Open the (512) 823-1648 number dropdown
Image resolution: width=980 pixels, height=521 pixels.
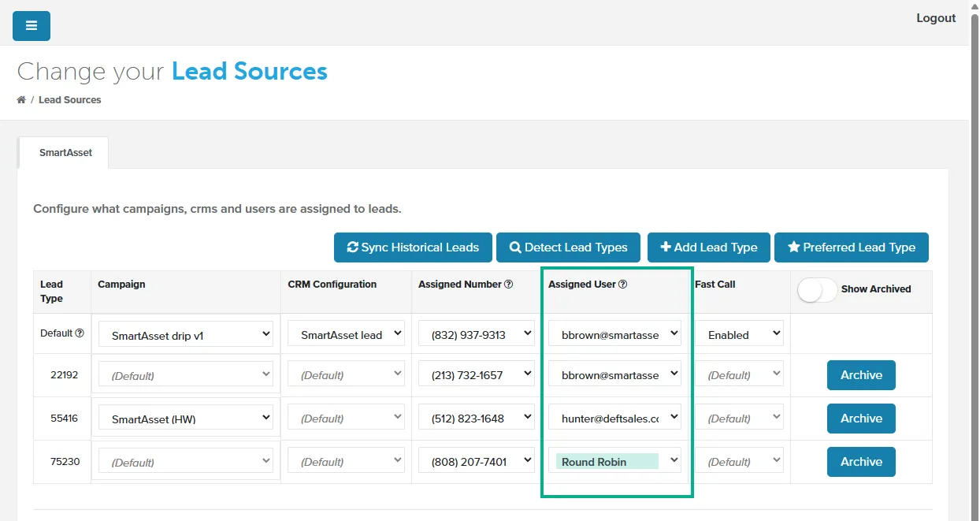(476, 419)
